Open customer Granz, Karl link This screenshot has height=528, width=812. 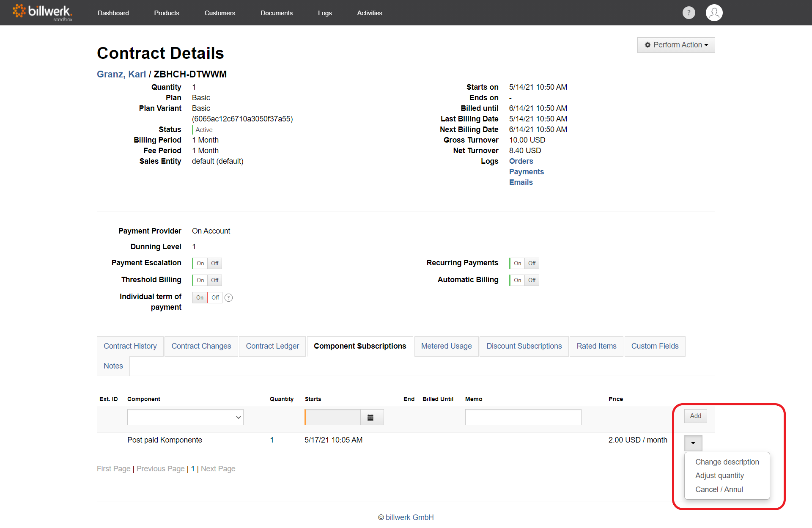point(121,74)
